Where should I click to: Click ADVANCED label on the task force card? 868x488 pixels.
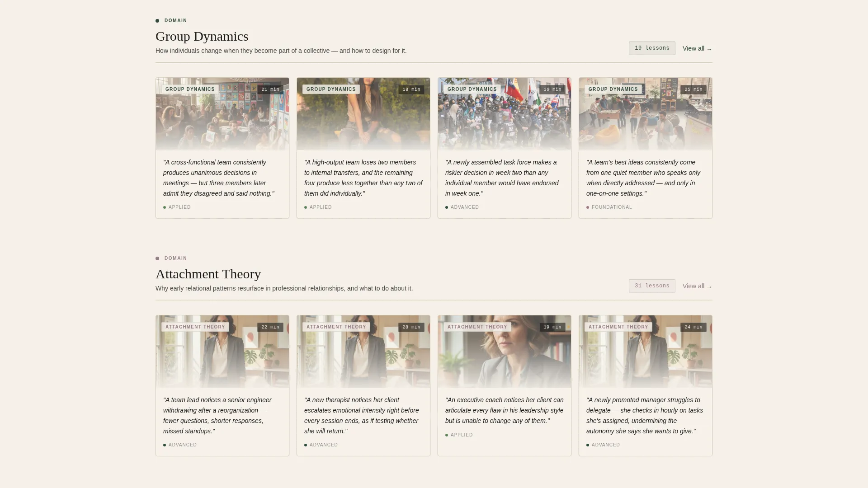(464, 207)
